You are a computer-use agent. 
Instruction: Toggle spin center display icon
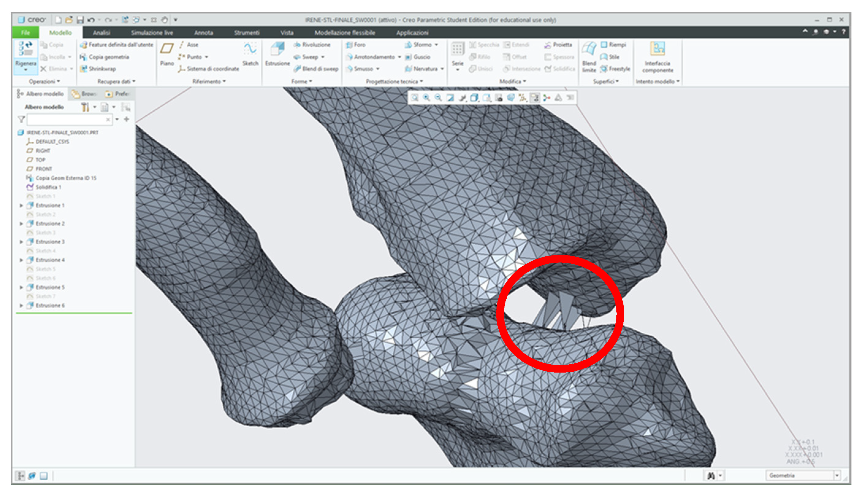click(x=547, y=98)
